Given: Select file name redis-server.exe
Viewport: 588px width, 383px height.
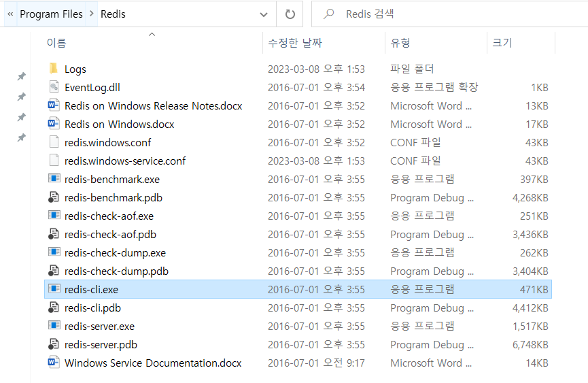Looking at the screenshot, I should [99, 327].
